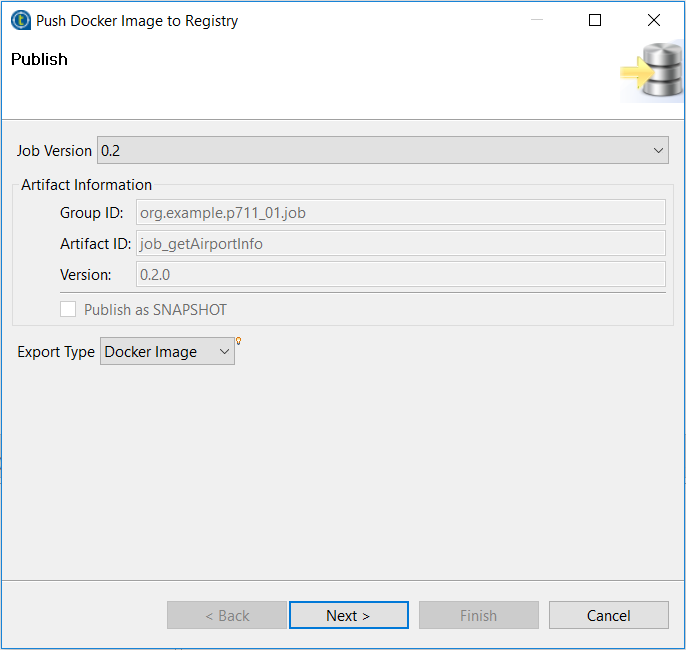Screen dimensions: 686x650
Task: Click the lightbulb hint beside Export Type
Action: [x=239, y=342]
